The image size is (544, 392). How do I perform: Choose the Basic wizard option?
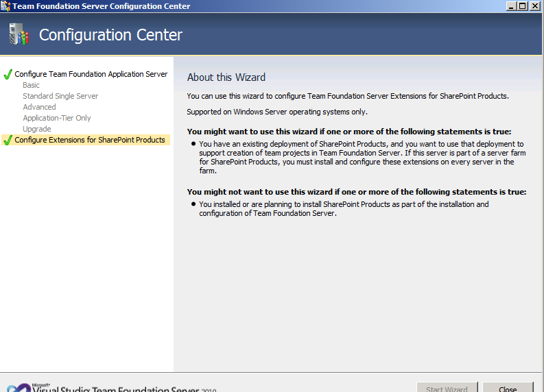pos(32,85)
